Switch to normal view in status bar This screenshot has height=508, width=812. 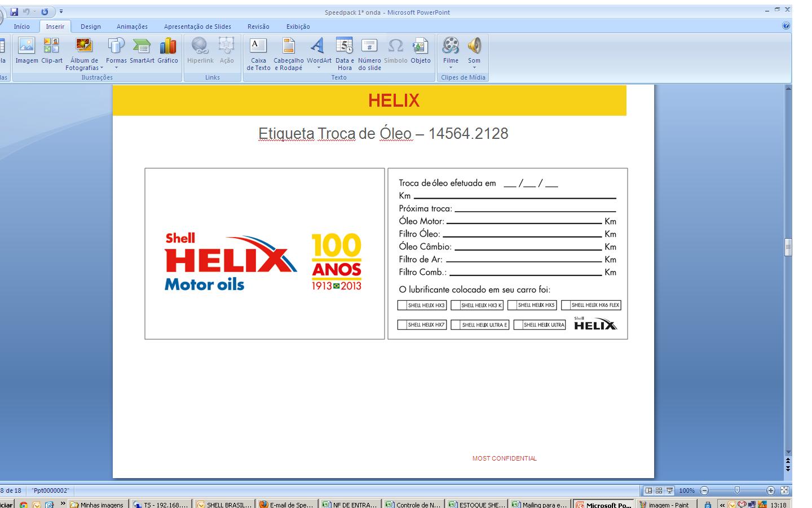tap(648, 491)
